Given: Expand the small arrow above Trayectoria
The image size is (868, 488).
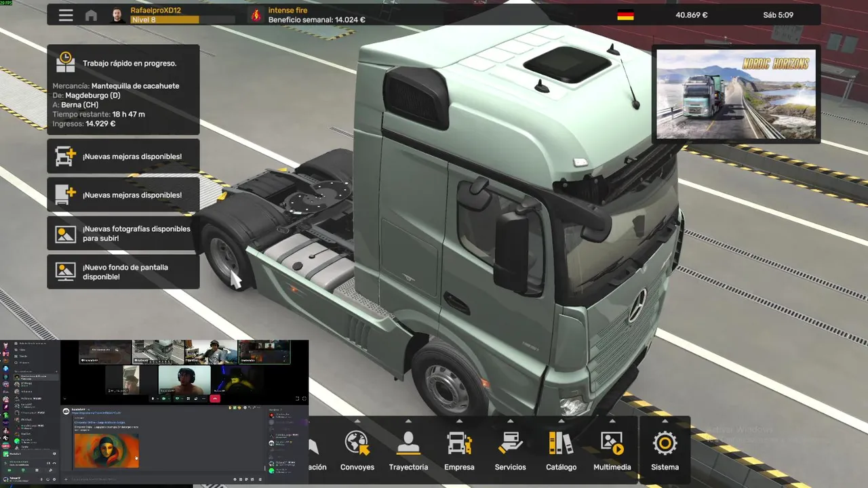Looking at the screenshot, I should point(408,421).
